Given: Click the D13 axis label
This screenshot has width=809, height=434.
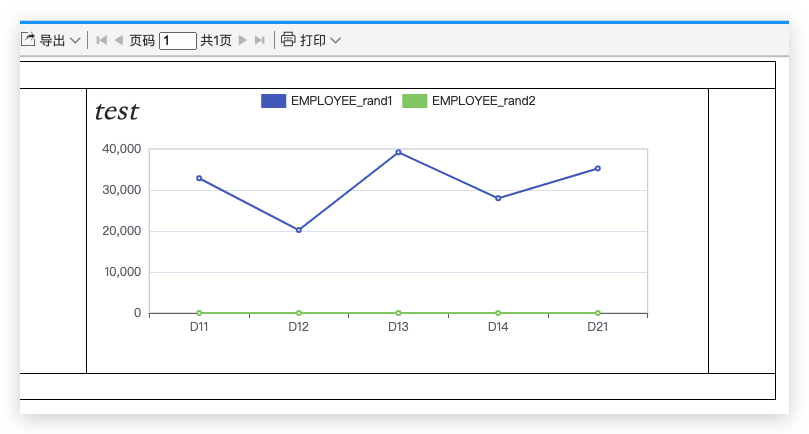Looking at the screenshot, I should [x=398, y=327].
